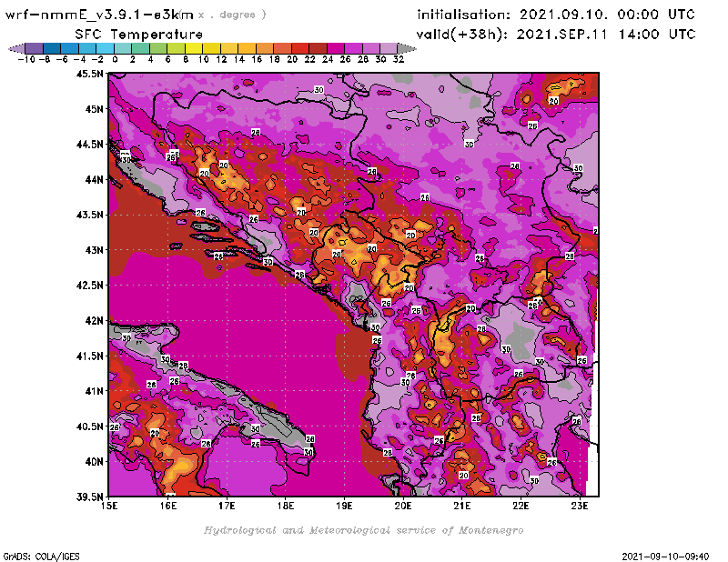Click the 44.5N latitude axis label
728x562 pixels.
89,145
